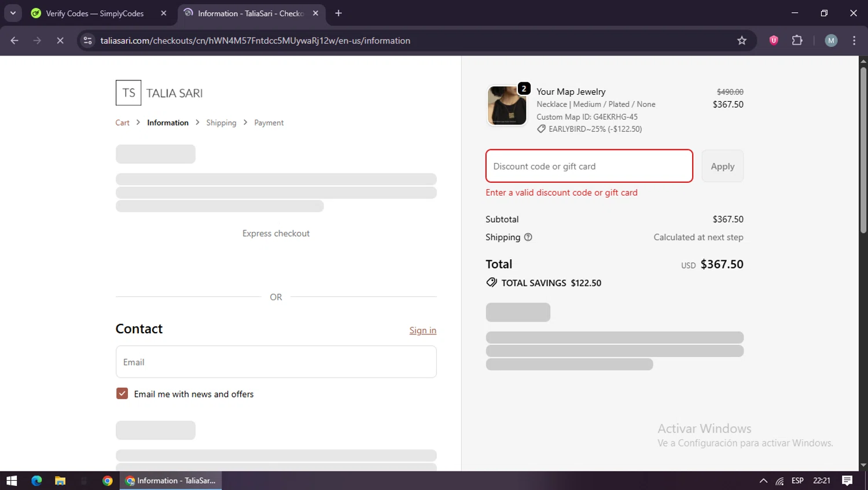This screenshot has width=868, height=490.
Task: Go forward to next page
Action: [x=37, y=40]
